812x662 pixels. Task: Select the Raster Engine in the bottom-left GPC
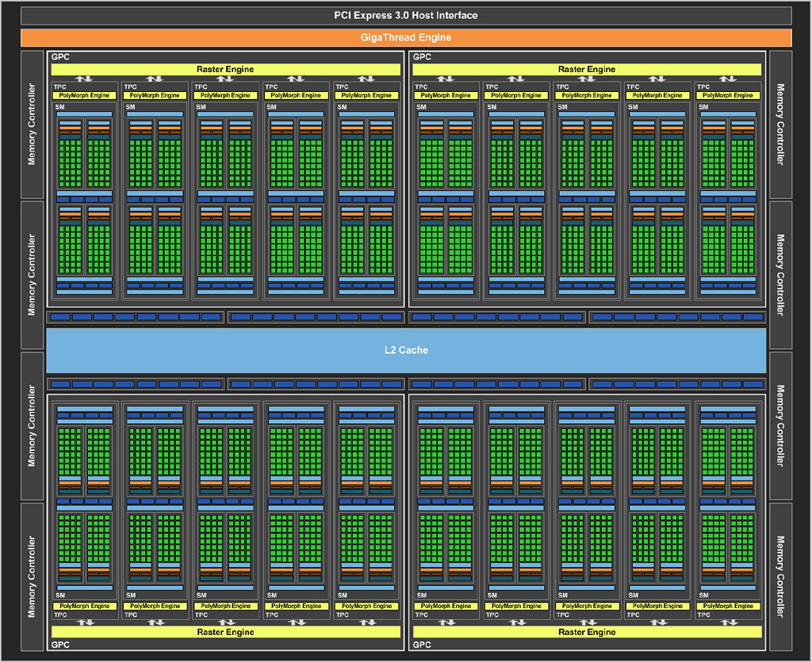pyautogui.click(x=225, y=632)
